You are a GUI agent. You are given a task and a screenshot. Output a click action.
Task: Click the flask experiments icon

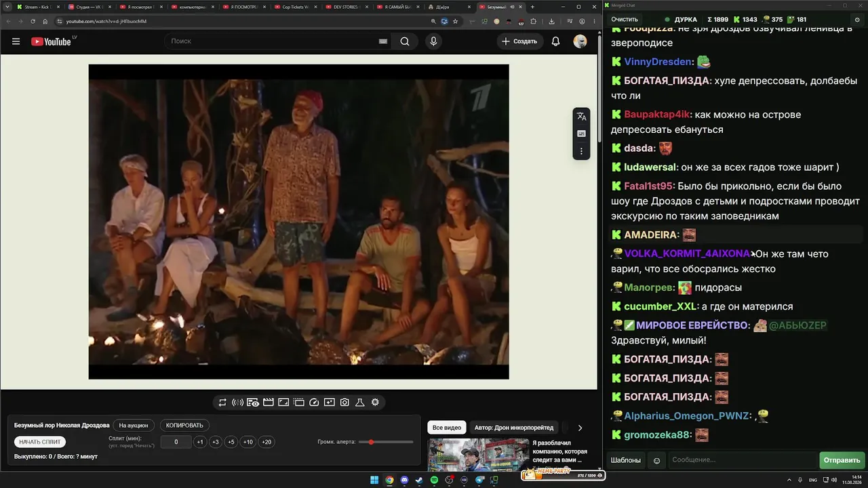coord(360,403)
